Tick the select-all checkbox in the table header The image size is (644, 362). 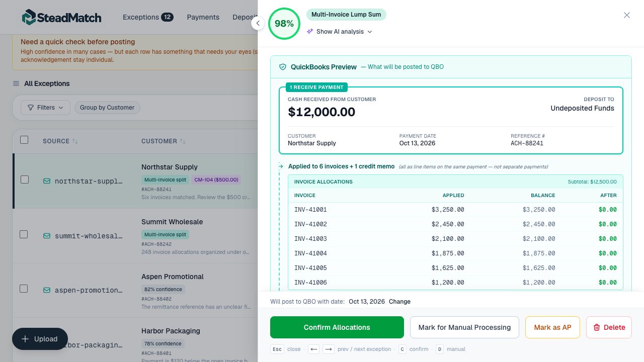(x=24, y=140)
